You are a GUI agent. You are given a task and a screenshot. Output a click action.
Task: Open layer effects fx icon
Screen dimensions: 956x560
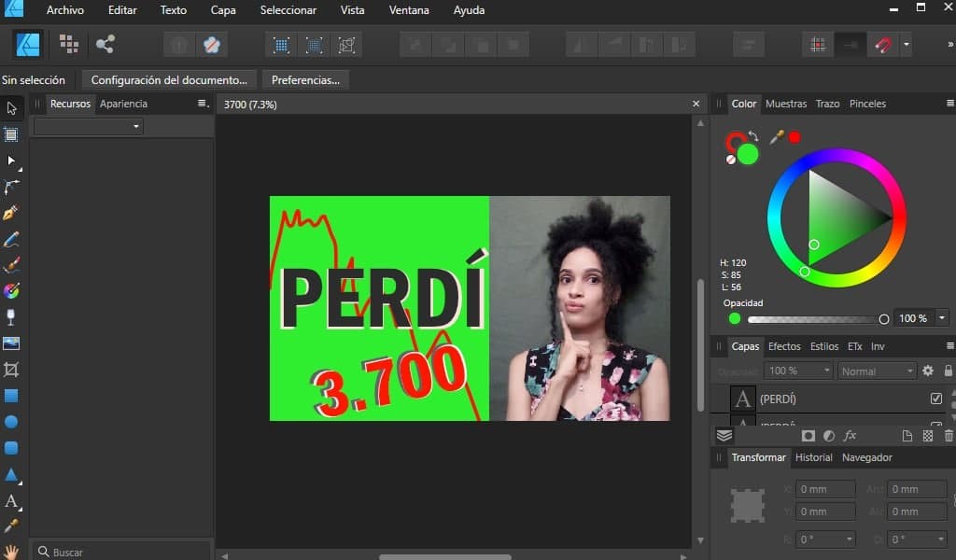(850, 435)
